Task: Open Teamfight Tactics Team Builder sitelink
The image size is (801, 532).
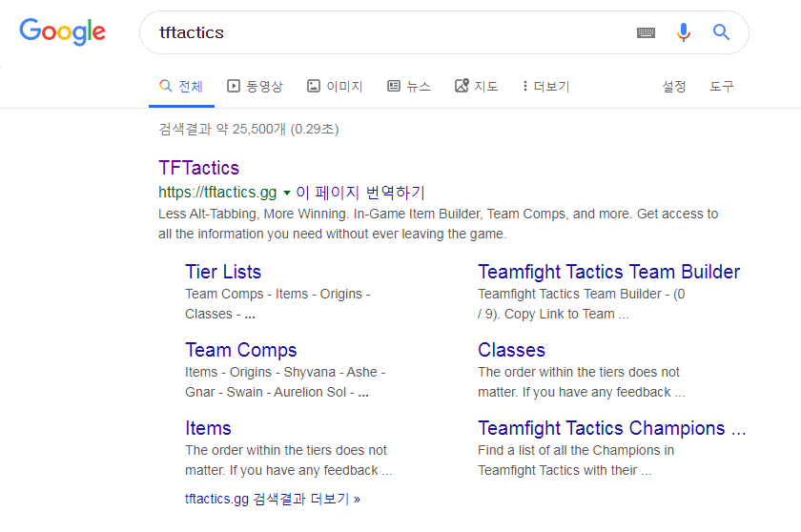Action: pyautogui.click(x=609, y=272)
